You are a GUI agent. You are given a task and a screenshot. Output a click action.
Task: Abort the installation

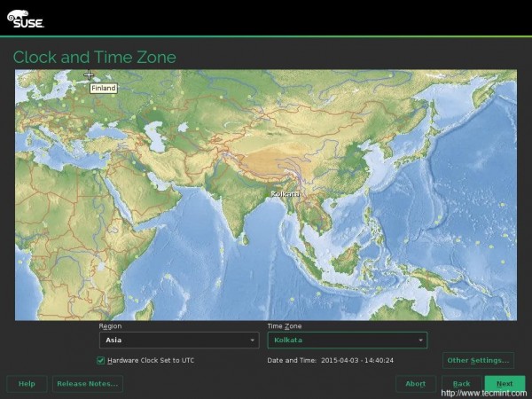coord(415,383)
